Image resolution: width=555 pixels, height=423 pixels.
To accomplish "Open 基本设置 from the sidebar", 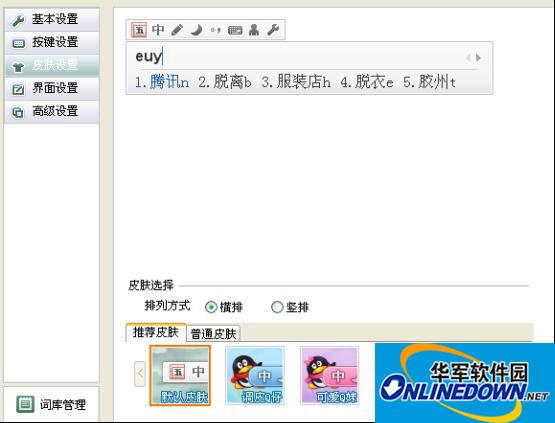I will (x=52, y=19).
